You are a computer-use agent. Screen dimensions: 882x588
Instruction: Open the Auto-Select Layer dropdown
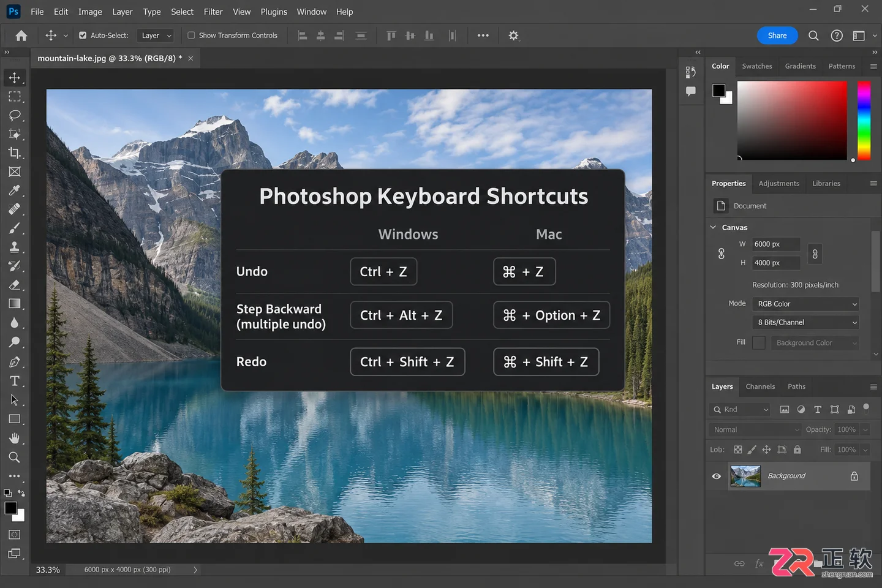(x=156, y=36)
